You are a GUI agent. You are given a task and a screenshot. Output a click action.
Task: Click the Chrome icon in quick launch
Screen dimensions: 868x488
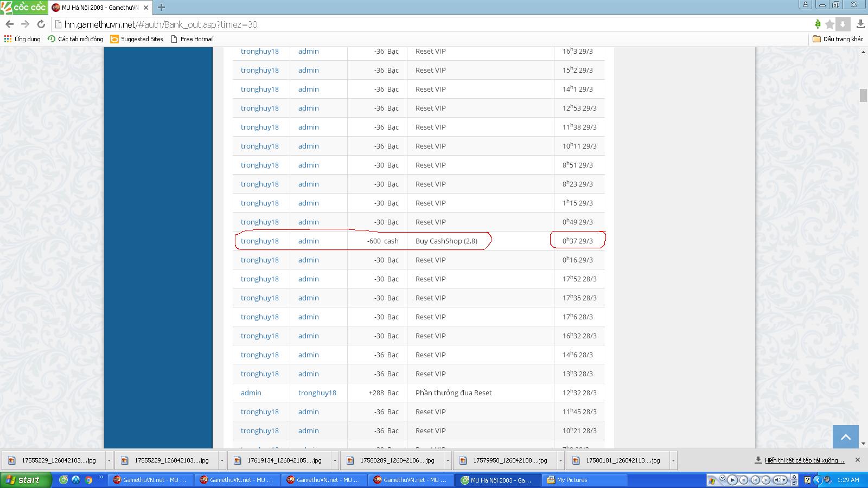[88, 480]
